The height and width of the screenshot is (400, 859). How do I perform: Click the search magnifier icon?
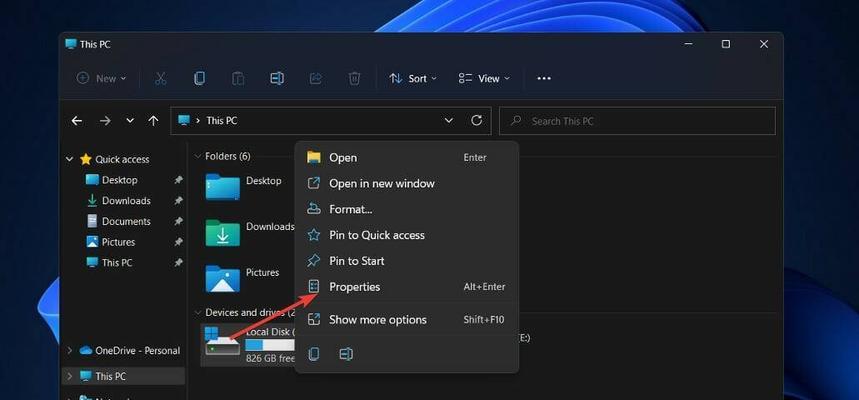(x=516, y=121)
